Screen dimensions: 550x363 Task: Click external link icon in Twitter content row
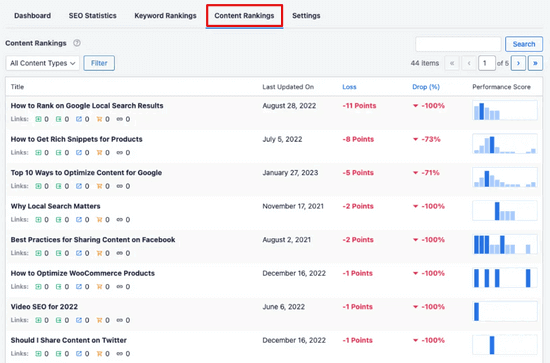pos(79,354)
